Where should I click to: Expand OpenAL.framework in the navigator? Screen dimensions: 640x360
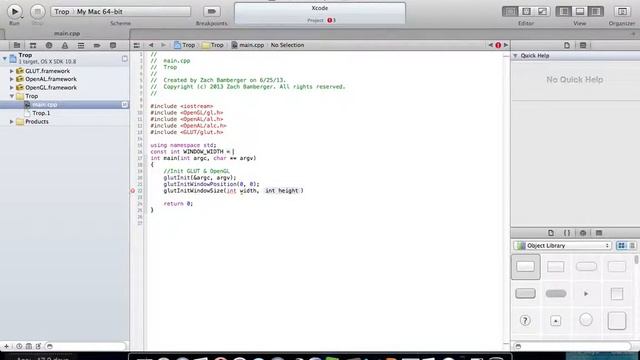12,79
